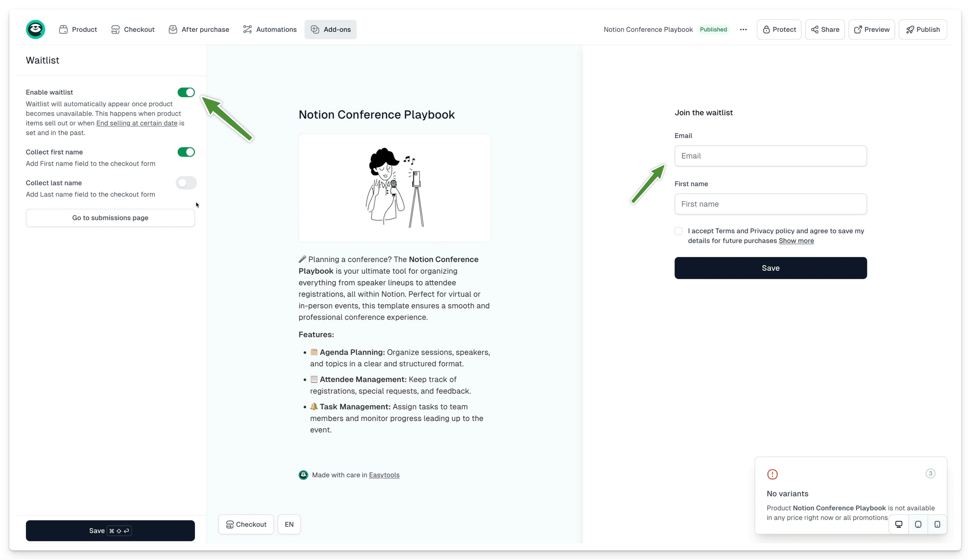Disable the Enable waitlist toggle
Screen dimensions: 971x560
tap(186, 92)
